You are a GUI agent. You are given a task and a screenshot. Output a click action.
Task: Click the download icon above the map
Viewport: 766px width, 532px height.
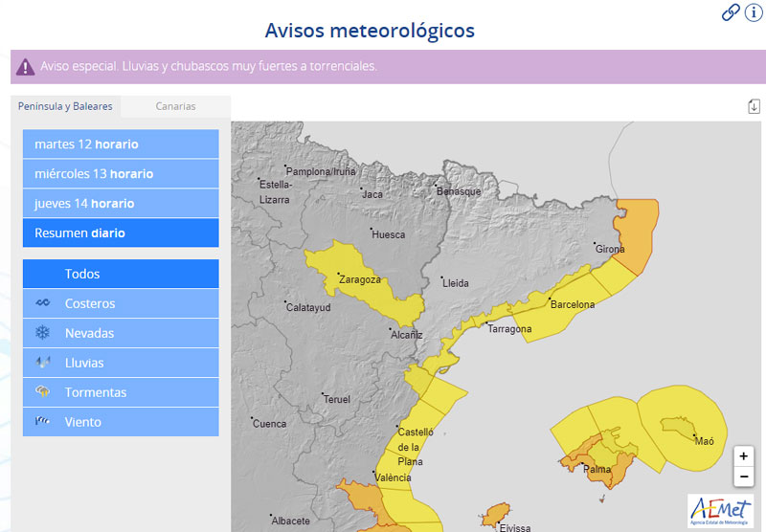[x=754, y=106]
